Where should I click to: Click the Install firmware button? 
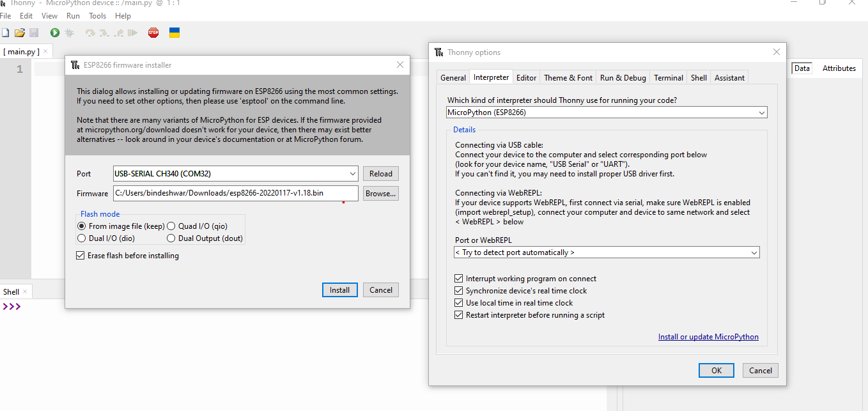click(339, 290)
